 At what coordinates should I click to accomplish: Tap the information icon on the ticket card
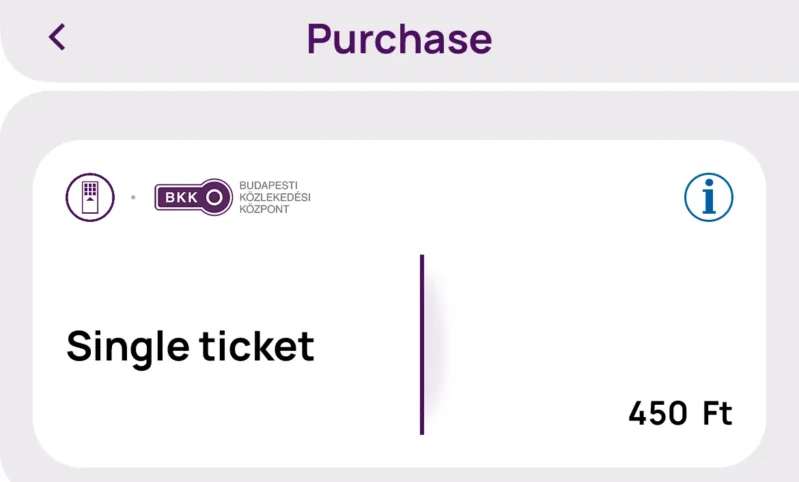[709, 198]
